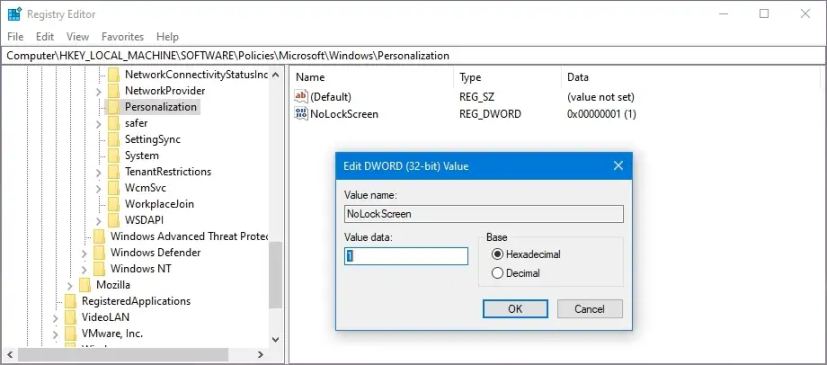Click the tree pane vertical scrollbar thumb
This screenshot has height=365, width=827.
tap(275, 275)
